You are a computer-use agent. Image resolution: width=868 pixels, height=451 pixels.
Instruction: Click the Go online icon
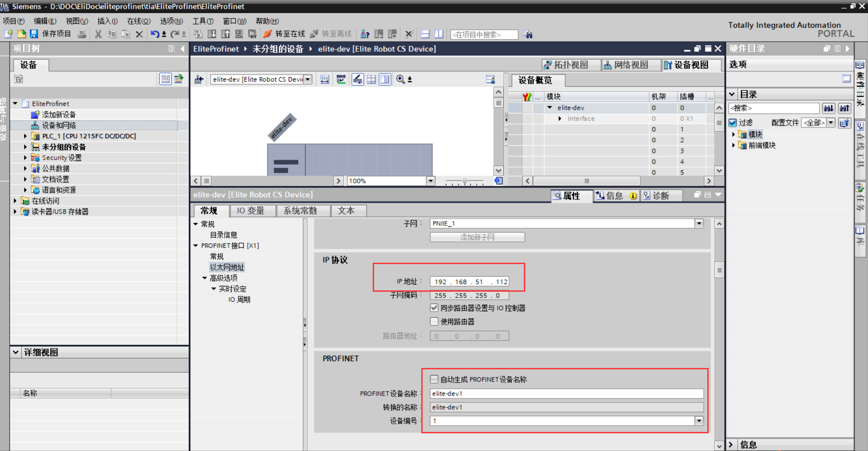(x=267, y=34)
